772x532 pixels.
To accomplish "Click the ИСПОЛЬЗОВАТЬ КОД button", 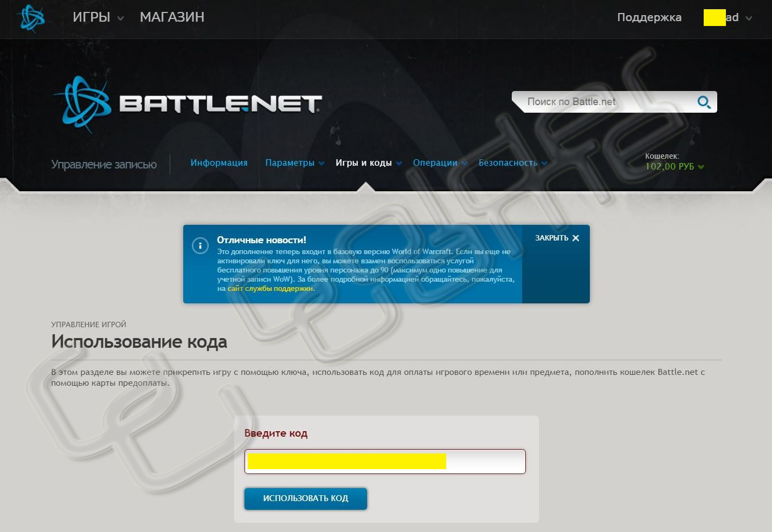I will tap(306, 498).
